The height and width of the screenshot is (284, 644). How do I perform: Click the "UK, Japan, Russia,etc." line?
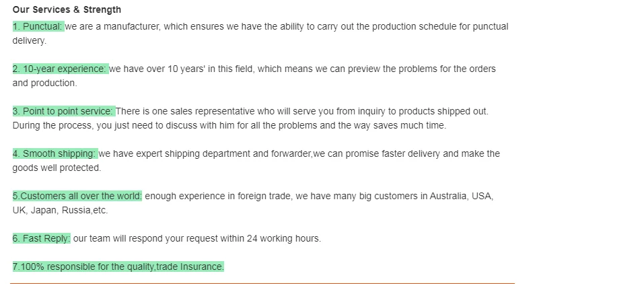(60, 211)
